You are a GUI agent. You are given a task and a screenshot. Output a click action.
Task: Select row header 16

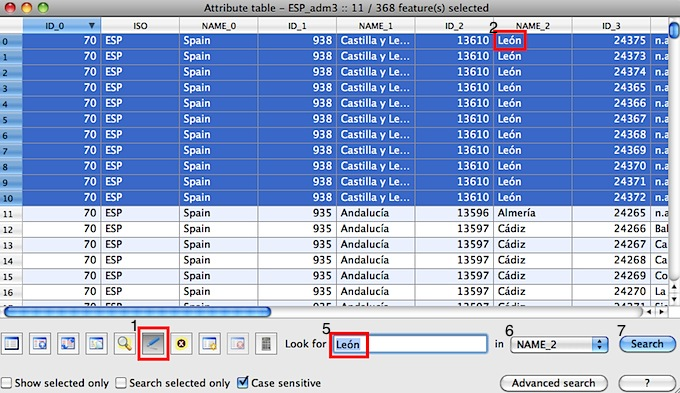11,292
